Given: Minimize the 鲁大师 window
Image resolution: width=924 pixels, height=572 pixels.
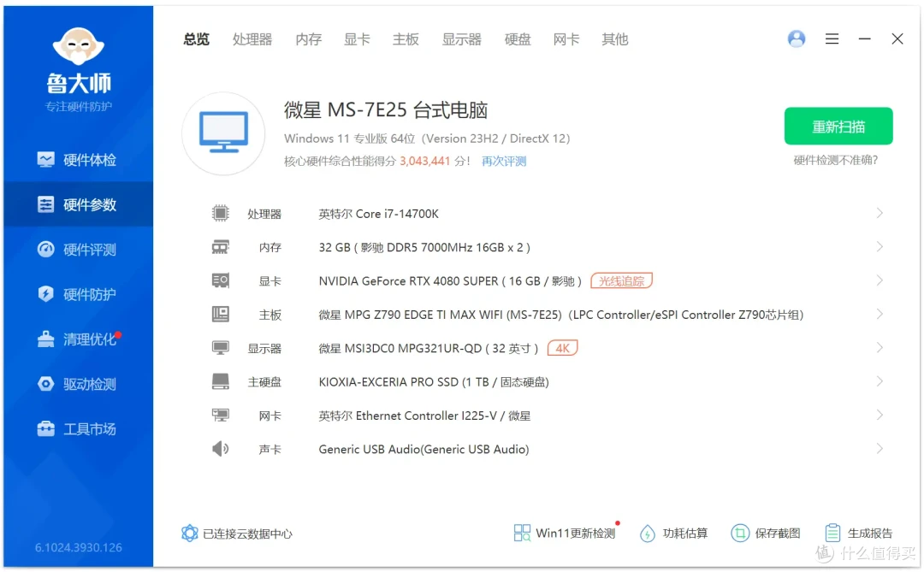Looking at the screenshot, I should coord(864,38).
